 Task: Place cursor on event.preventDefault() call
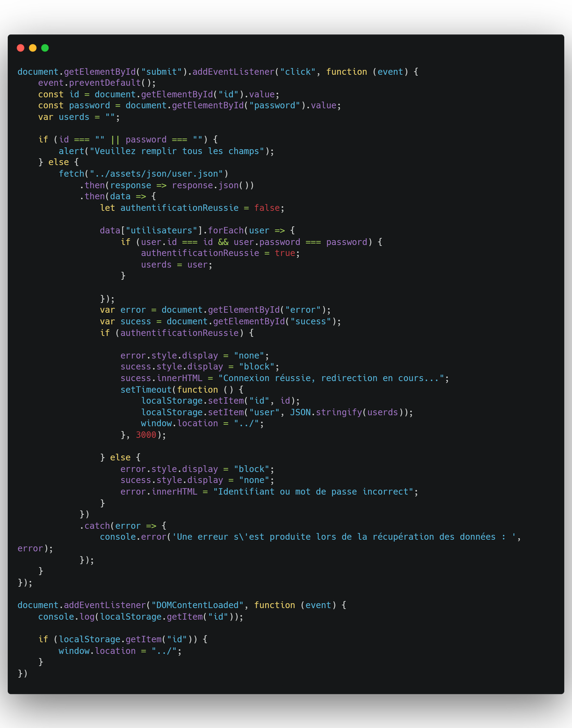(x=97, y=83)
